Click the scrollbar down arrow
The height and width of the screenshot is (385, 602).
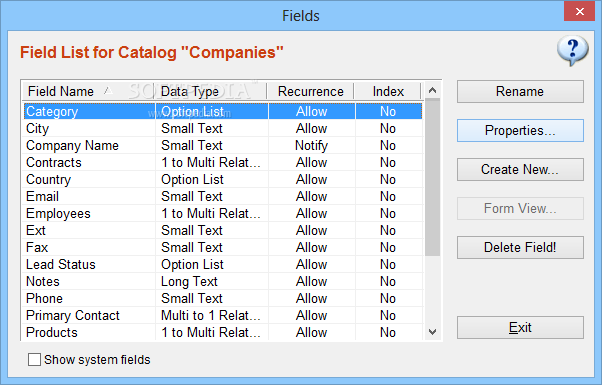[432, 332]
